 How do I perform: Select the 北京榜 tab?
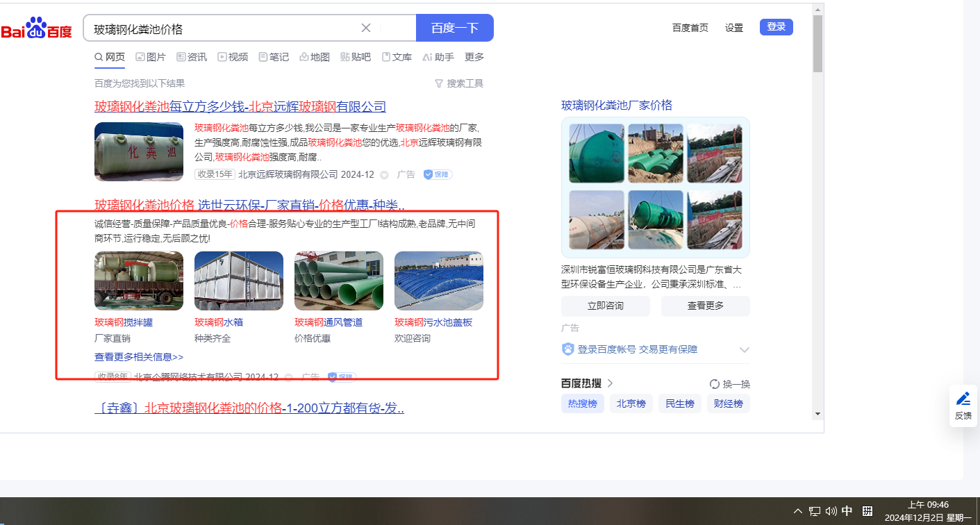tap(631, 403)
